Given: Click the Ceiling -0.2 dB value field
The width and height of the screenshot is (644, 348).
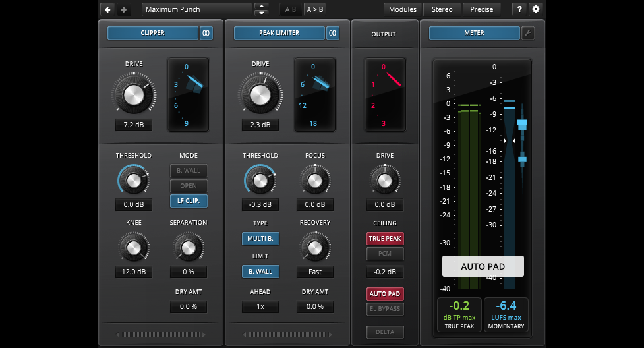Looking at the screenshot, I should [x=385, y=272].
